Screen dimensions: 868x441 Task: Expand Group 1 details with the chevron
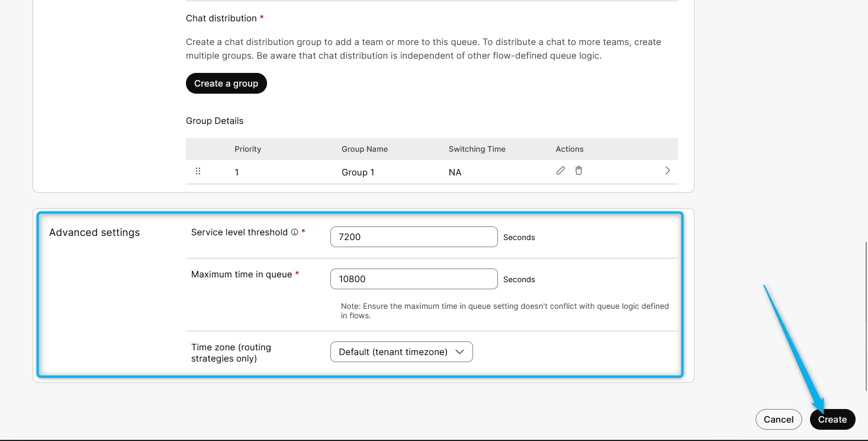coord(667,171)
